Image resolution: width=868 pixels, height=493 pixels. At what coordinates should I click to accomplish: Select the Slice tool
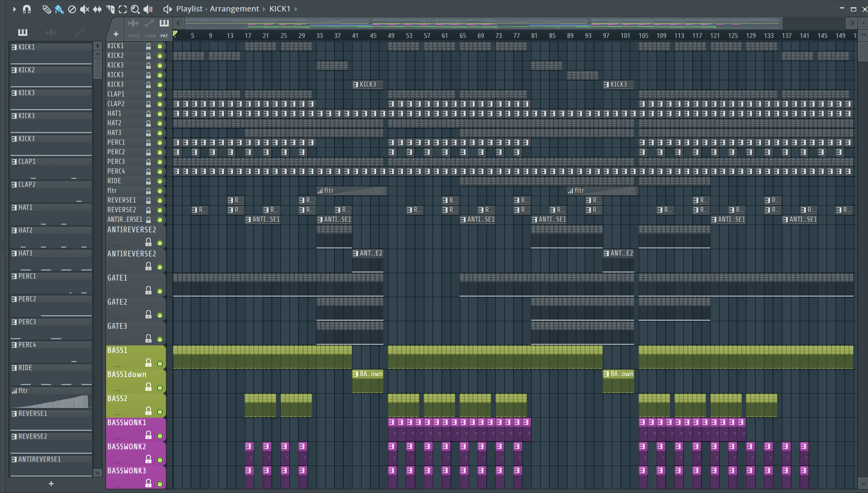point(110,9)
